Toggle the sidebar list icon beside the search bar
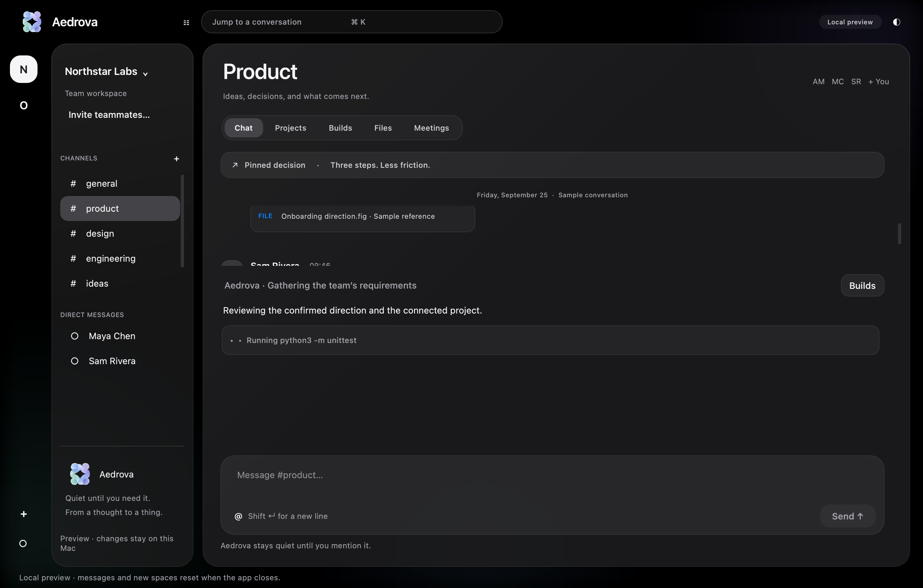 point(186,23)
